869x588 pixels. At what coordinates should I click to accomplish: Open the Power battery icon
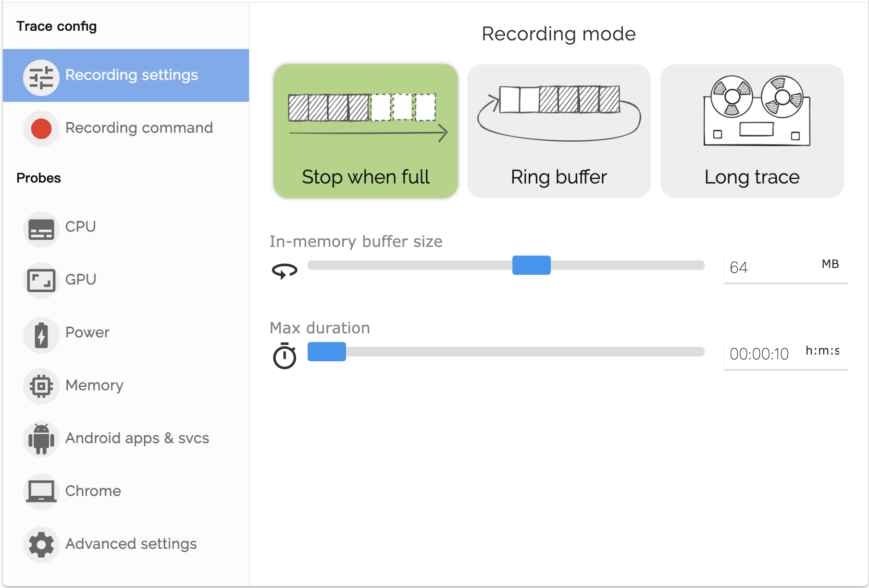tap(41, 335)
